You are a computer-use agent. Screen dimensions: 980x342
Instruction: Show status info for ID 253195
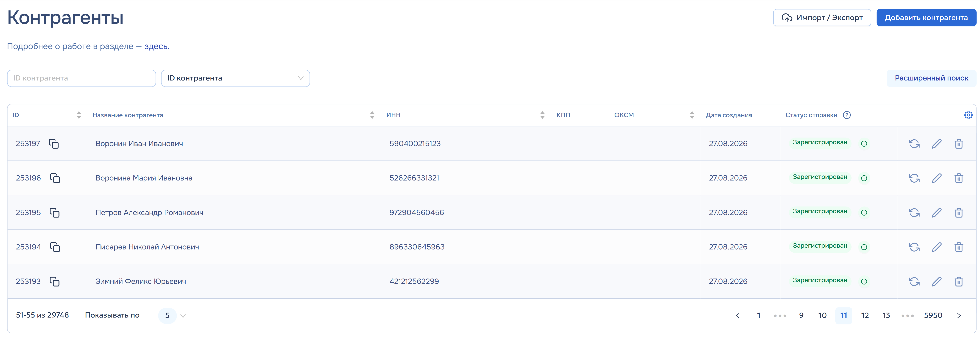[x=864, y=213]
